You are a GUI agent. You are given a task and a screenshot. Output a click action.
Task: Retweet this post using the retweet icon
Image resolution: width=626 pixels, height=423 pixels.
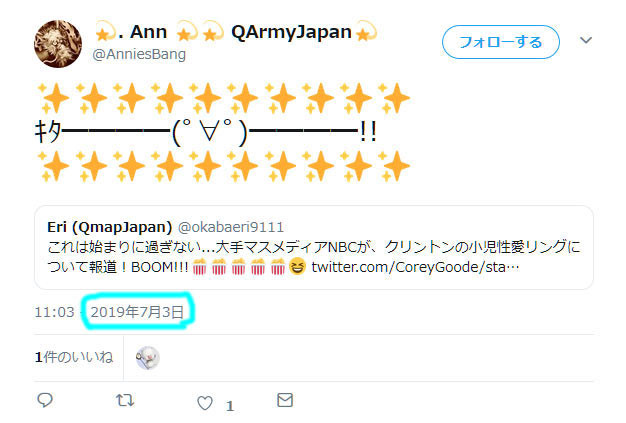pyautogui.click(x=125, y=400)
